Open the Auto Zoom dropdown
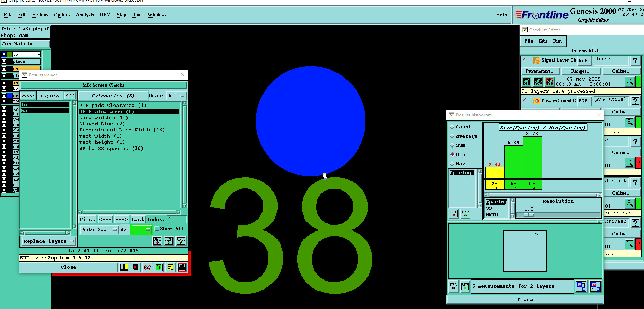Screen dimensions: 644x309 coord(99,230)
